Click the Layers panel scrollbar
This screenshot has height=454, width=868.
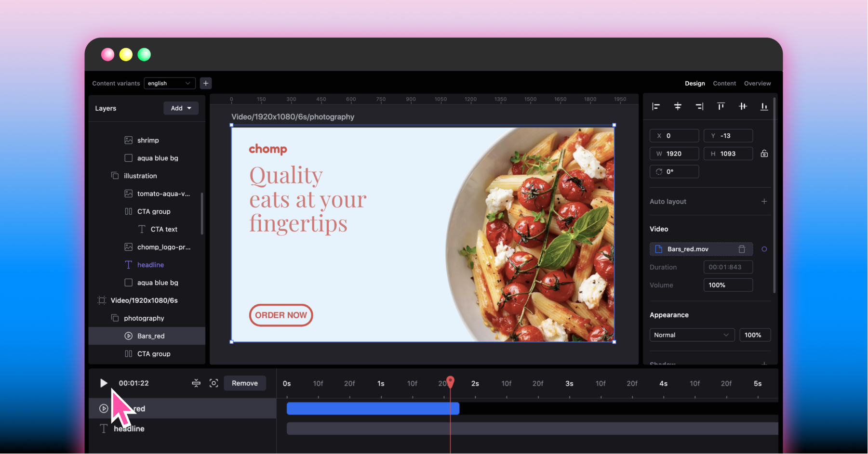(x=202, y=213)
